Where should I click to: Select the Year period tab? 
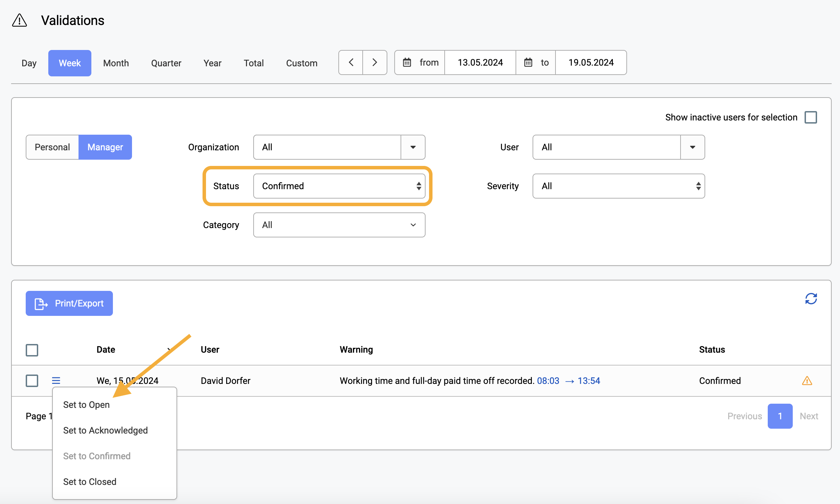coord(213,63)
